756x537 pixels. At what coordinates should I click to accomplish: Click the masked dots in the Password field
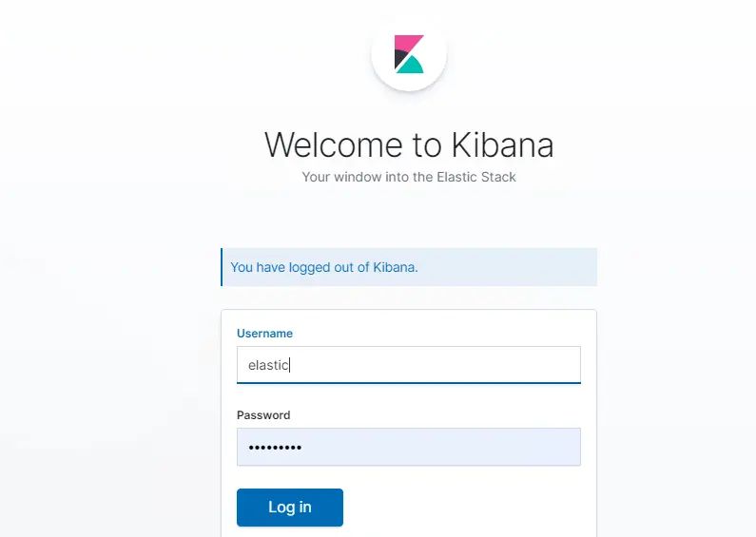click(275, 447)
